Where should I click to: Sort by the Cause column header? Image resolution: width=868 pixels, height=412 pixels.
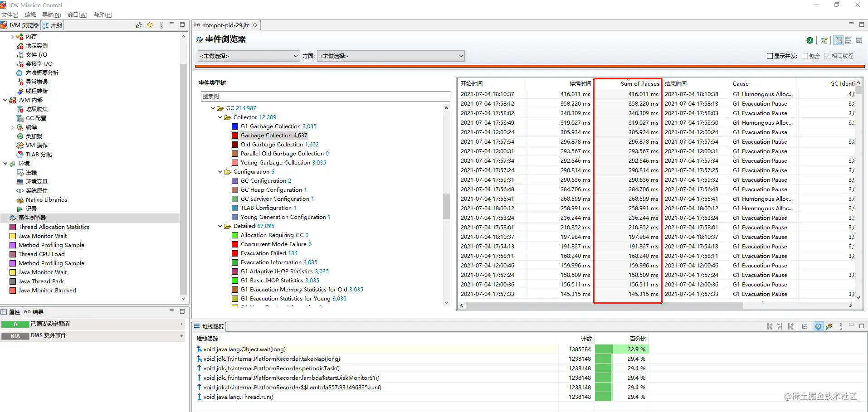point(764,84)
